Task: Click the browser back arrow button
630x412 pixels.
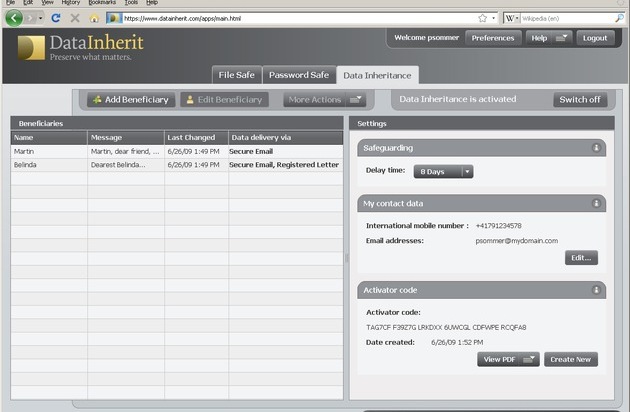Action: [x=14, y=18]
